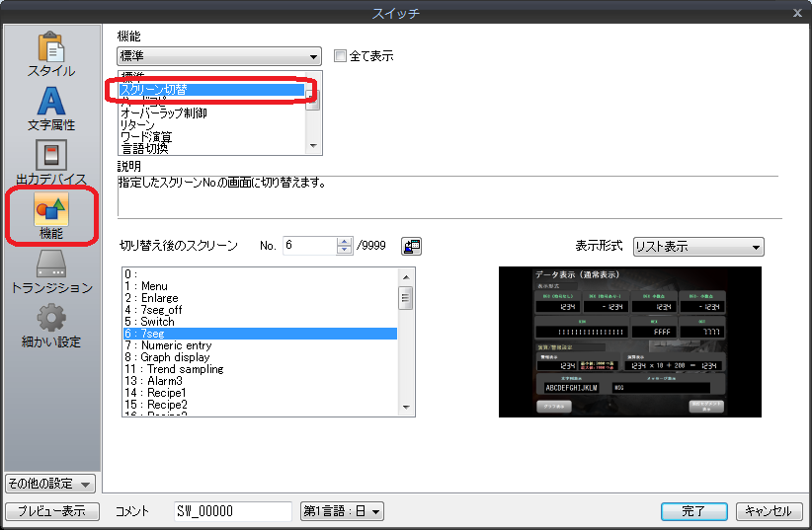Open the トランジション transition icon
The width and height of the screenshot is (812, 530).
click(x=50, y=271)
